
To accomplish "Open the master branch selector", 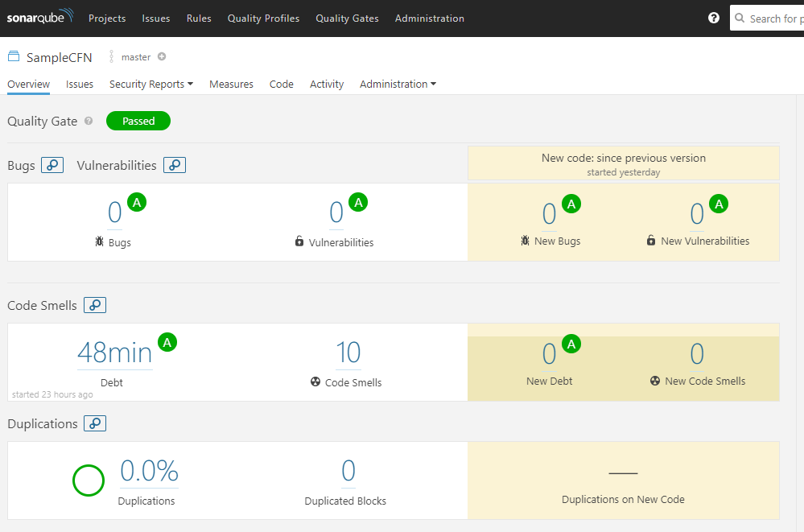I will tap(135, 57).
